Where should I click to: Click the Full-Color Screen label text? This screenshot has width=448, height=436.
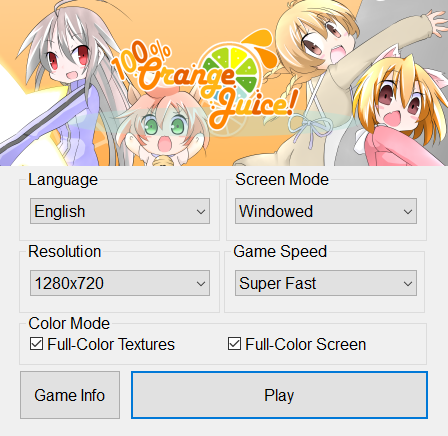click(x=306, y=344)
